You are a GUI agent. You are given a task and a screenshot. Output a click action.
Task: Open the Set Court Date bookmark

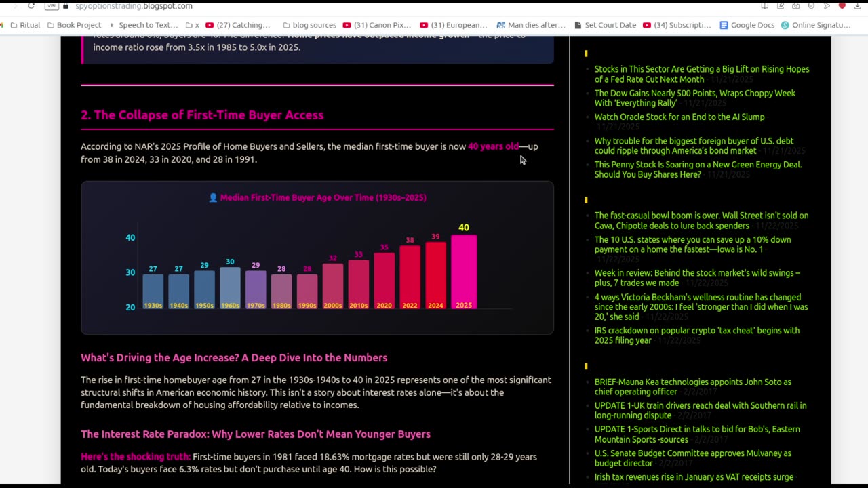[605, 25]
